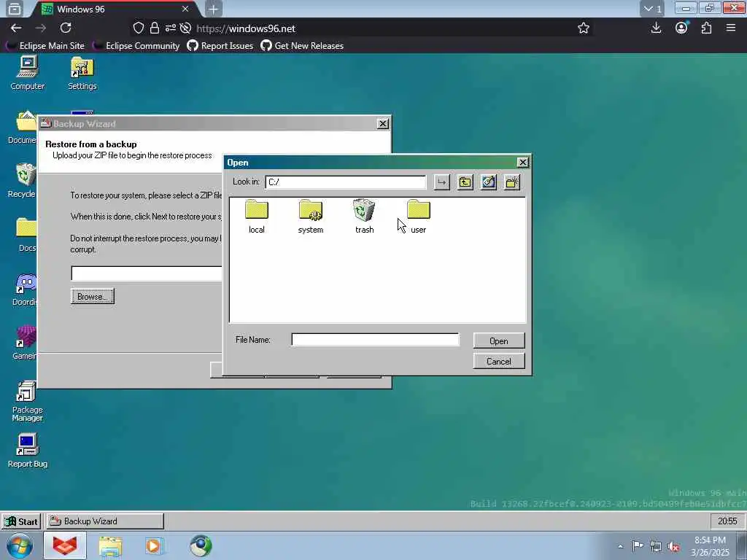747x560 pixels.
Task: Open the globe browser taskbar icon
Action: 201,545
